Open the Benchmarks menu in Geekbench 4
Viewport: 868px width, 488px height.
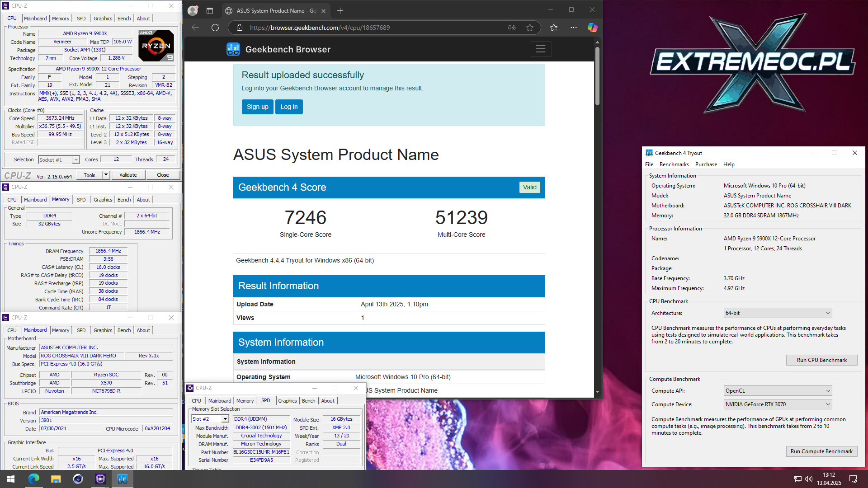674,164
